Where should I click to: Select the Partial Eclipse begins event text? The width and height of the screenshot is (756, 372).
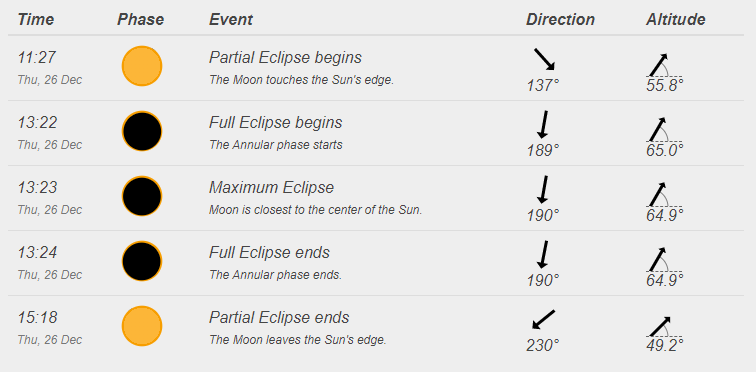click(x=285, y=58)
